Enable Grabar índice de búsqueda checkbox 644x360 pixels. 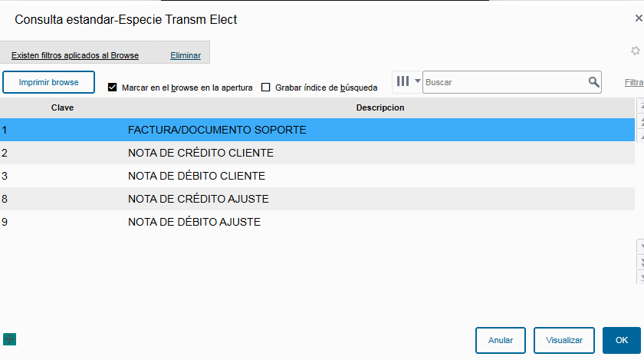pyautogui.click(x=266, y=88)
